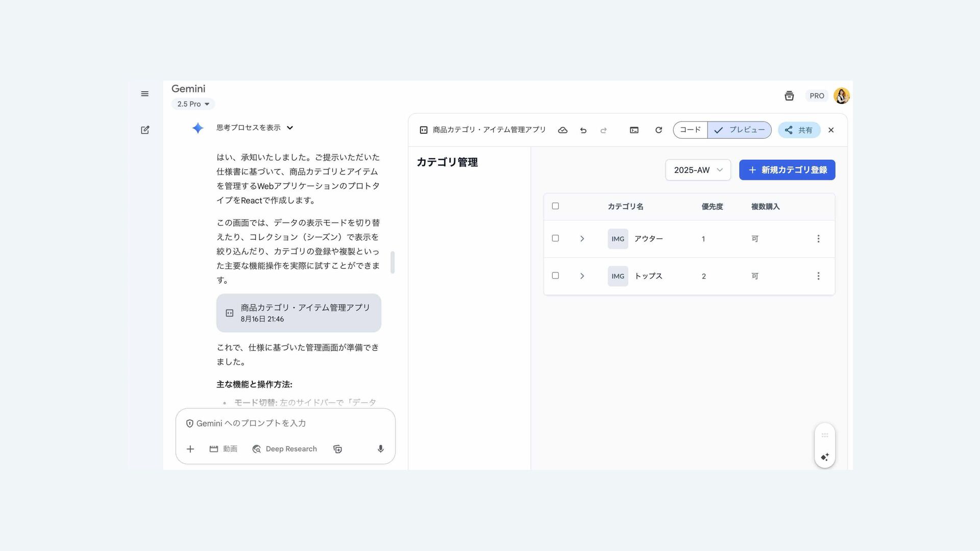This screenshot has width=980, height=551.
Task: Click the cloud save icon in the canvas toolbar
Action: click(x=562, y=130)
